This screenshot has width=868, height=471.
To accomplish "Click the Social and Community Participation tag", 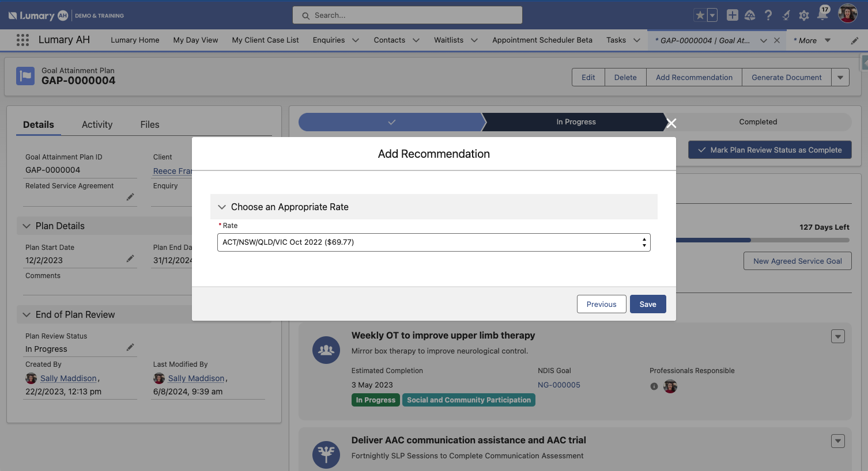I will [x=469, y=400].
